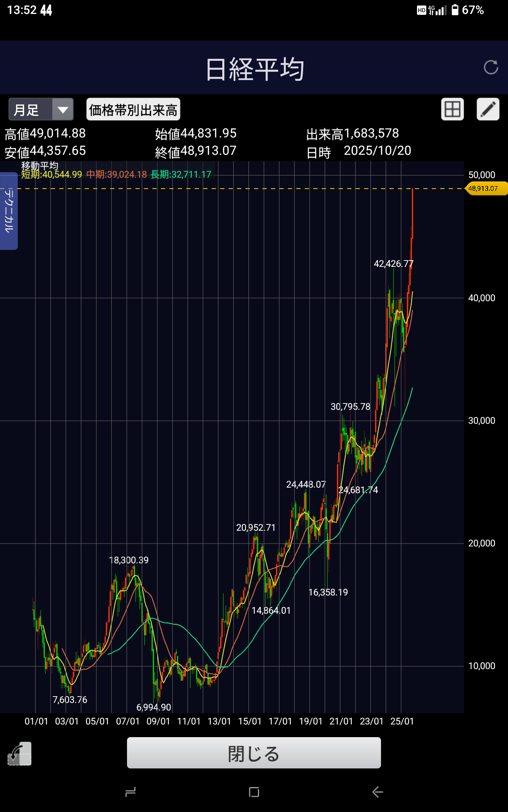Tap the 6,994.90 low label on chart
This screenshot has height=812, width=508.
pyautogui.click(x=154, y=707)
